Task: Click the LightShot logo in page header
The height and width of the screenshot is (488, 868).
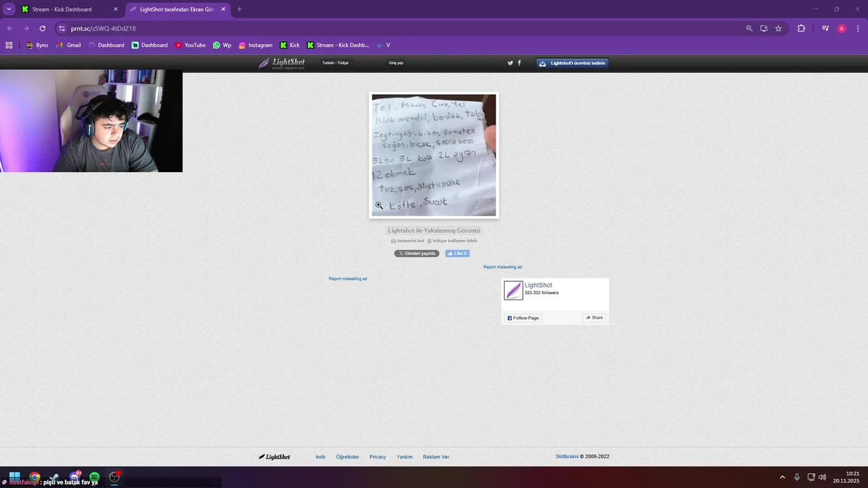Action: click(x=281, y=63)
